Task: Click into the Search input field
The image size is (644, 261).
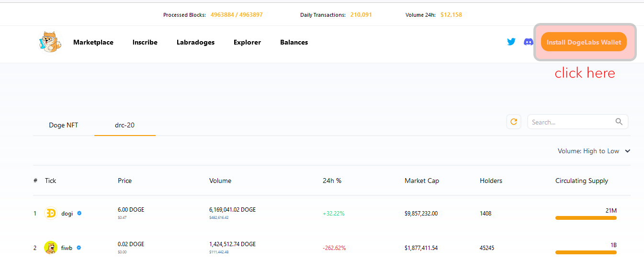Action: click(570, 122)
